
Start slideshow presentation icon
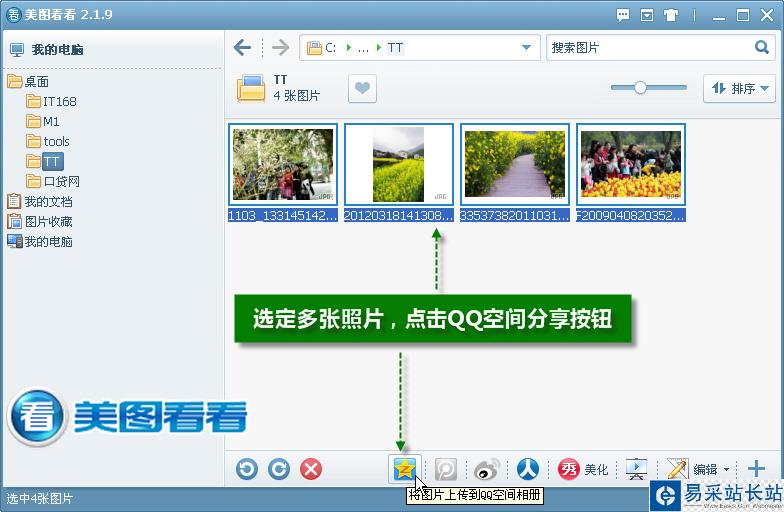click(636, 469)
